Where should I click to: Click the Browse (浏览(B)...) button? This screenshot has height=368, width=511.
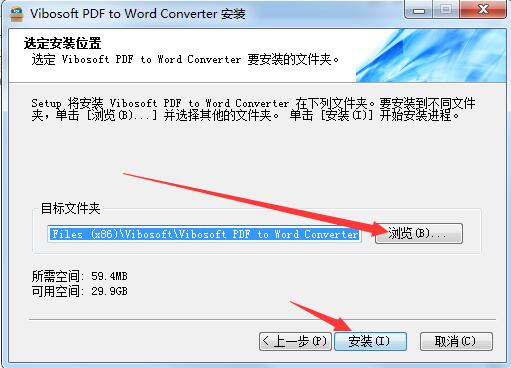tap(419, 233)
